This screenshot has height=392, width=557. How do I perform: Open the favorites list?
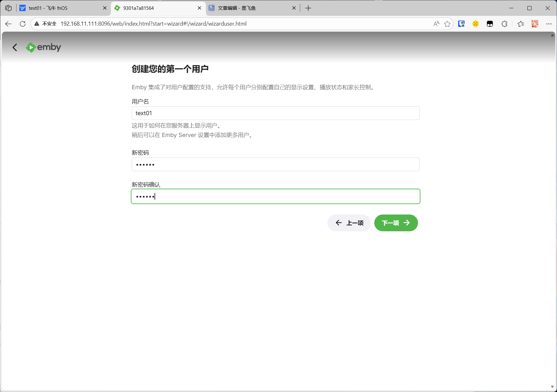click(520, 24)
